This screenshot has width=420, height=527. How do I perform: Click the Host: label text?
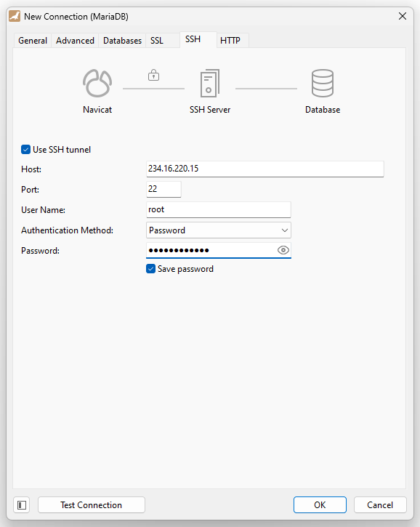coord(31,169)
